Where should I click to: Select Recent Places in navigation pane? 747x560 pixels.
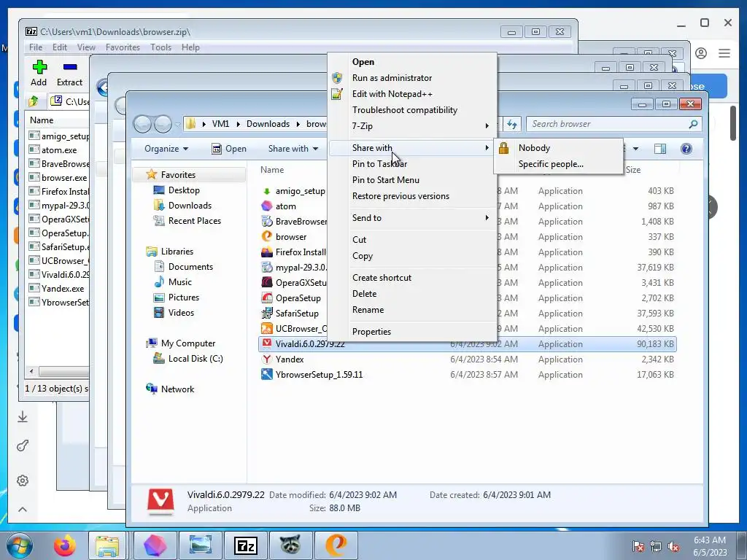coord(194,221)
